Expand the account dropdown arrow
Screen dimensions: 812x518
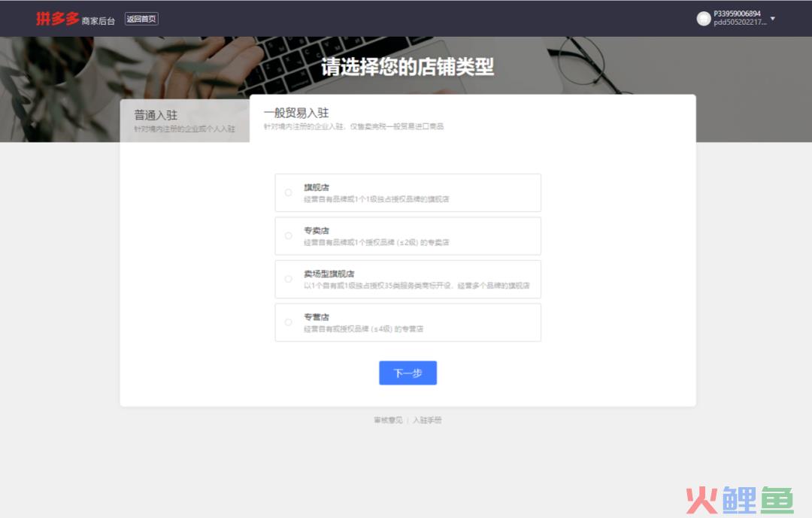click(773, 19)
